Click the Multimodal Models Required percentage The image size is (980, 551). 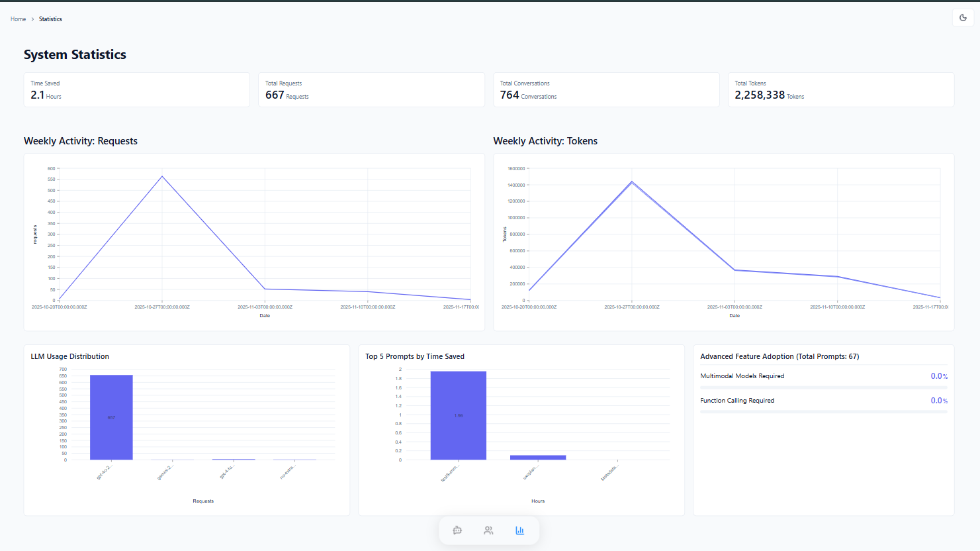tap(939, 376)
